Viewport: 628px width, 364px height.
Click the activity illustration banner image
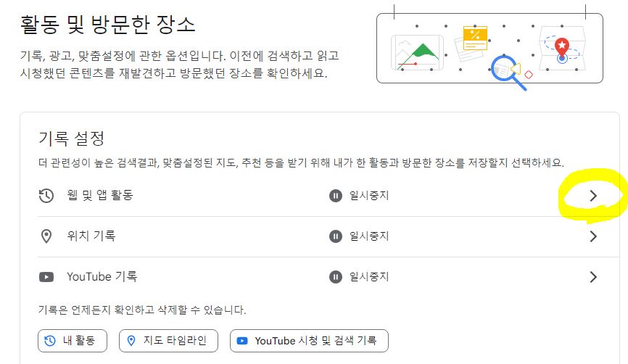pos(489,48)
